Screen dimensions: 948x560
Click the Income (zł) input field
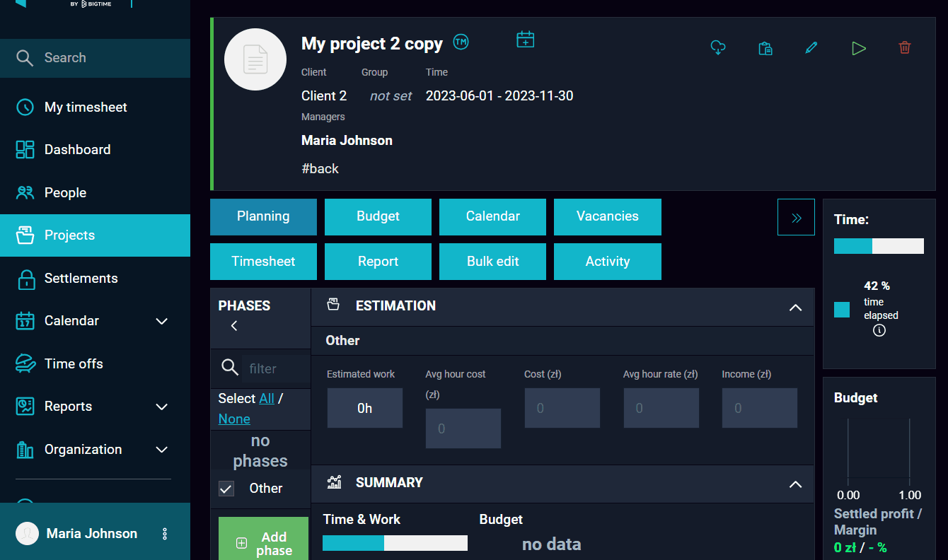(x=760, y=408)
